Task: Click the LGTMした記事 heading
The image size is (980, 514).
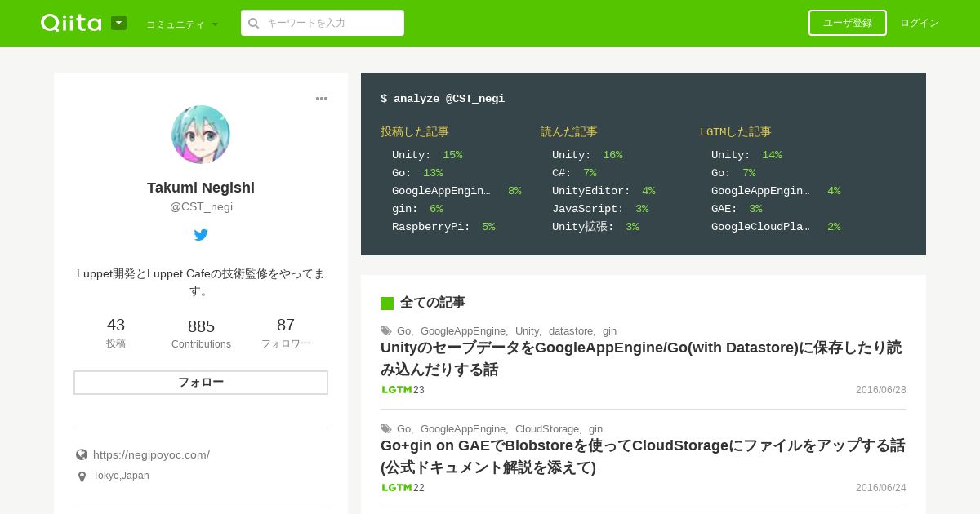Action: 736,131
